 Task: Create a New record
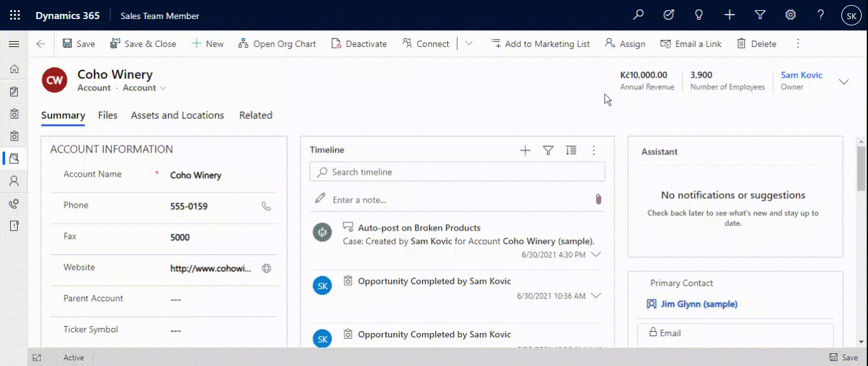point(208,44)
